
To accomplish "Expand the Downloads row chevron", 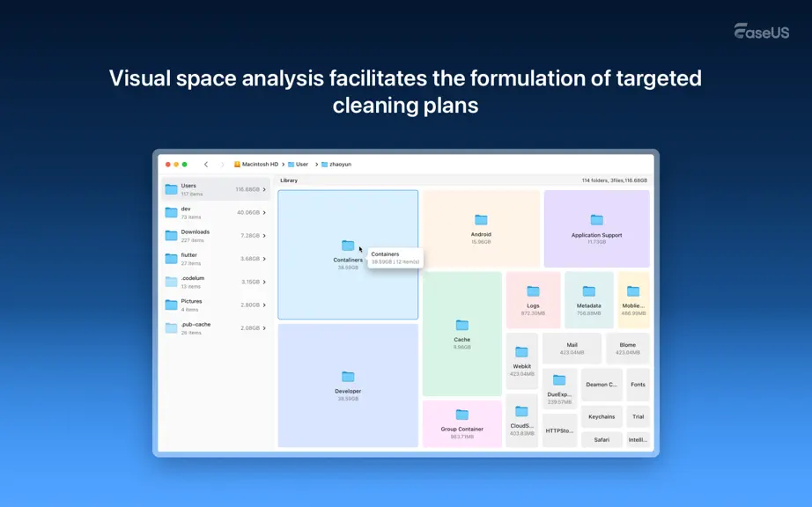I will pyautogui.click(x=264, y=235).
